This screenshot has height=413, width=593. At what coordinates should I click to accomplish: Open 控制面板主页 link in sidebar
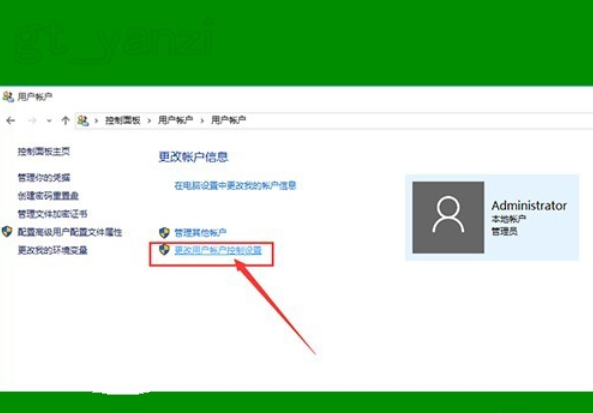coord(44,152)
